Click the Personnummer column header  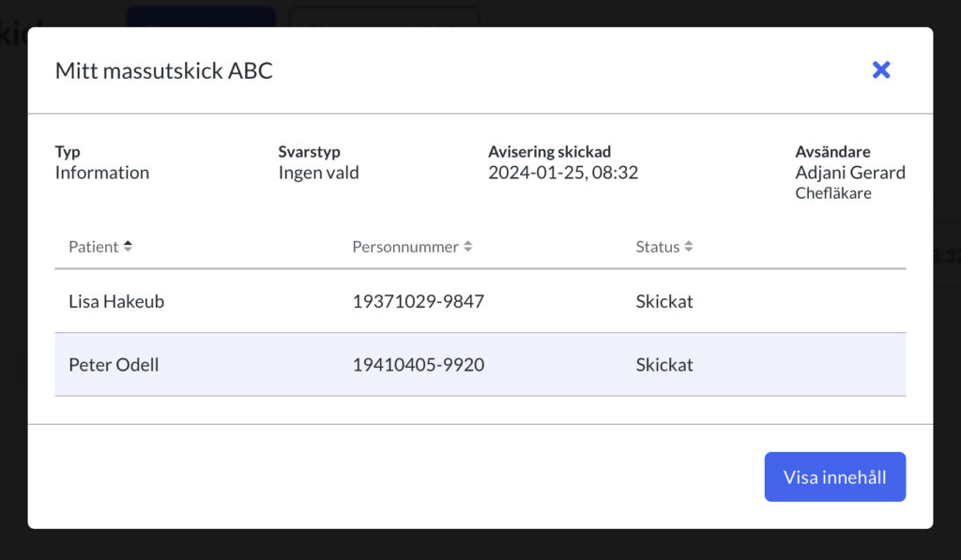[x=405, y=247]
